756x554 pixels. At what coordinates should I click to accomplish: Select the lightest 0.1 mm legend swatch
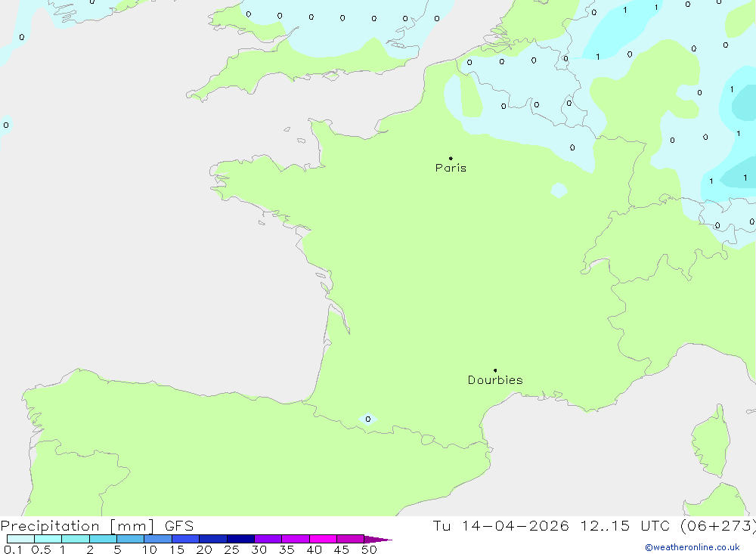point(20,539)
